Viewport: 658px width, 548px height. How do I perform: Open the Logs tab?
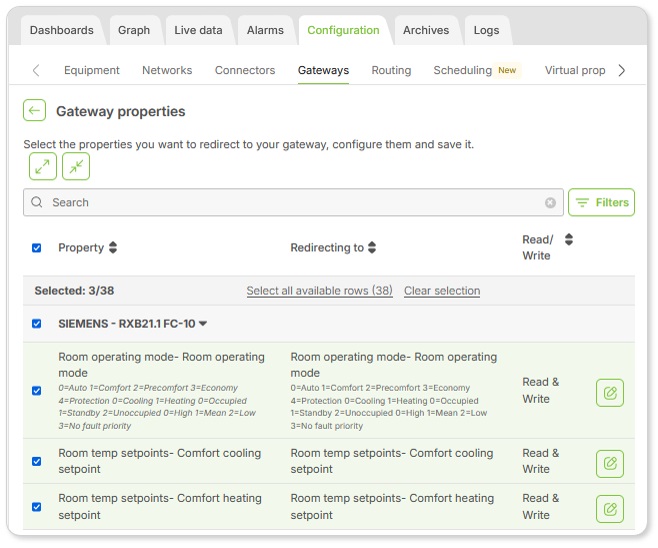click(486, 30)
